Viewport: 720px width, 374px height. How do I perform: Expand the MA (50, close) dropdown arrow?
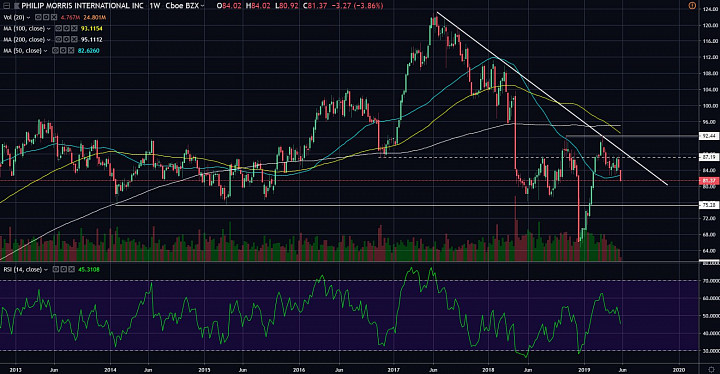click(45, 51)
